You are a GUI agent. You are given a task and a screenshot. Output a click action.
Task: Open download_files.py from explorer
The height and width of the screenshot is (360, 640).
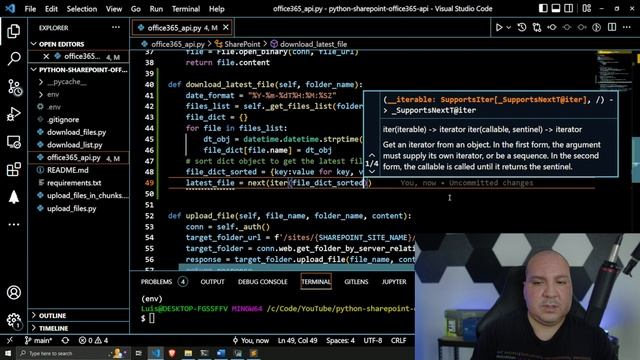(x=76, y=132)
